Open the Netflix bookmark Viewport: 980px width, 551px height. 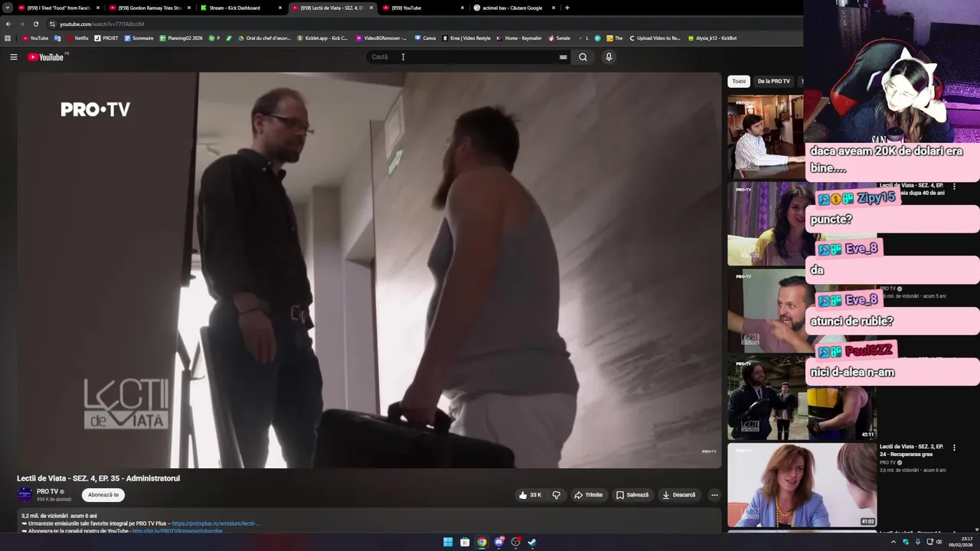click(x=77, y=37)
